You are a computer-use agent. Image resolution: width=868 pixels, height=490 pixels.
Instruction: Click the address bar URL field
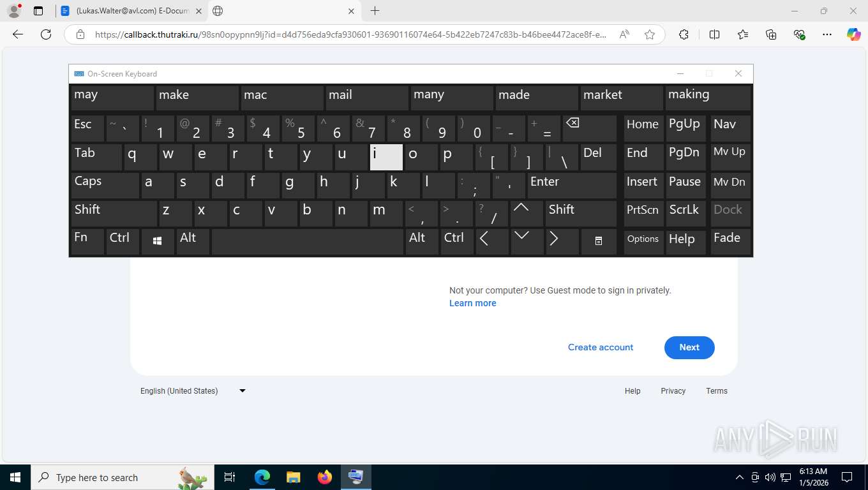(350, 34)
